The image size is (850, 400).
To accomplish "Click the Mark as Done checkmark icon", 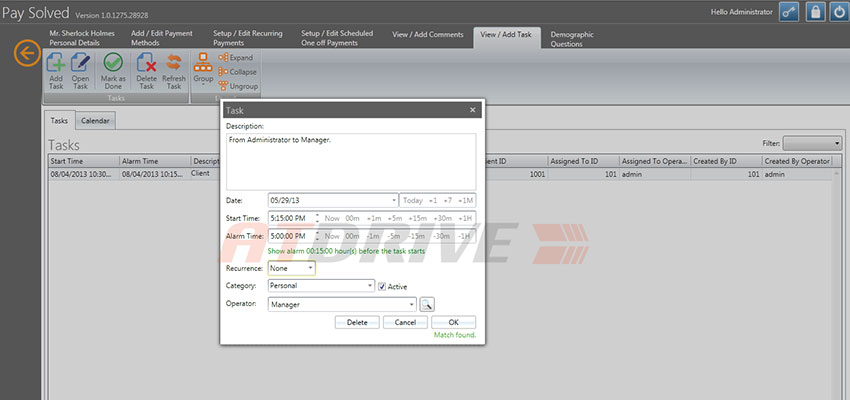I will point(113,63).
